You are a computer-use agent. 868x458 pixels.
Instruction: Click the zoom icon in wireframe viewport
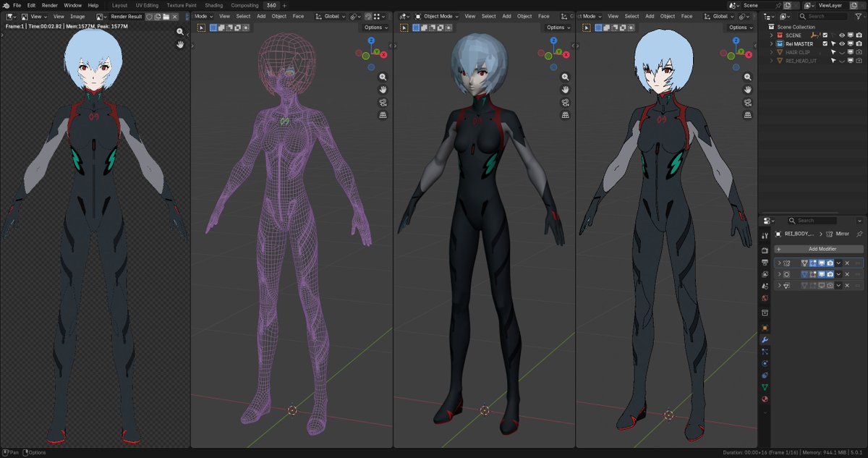tap(383, 77)
